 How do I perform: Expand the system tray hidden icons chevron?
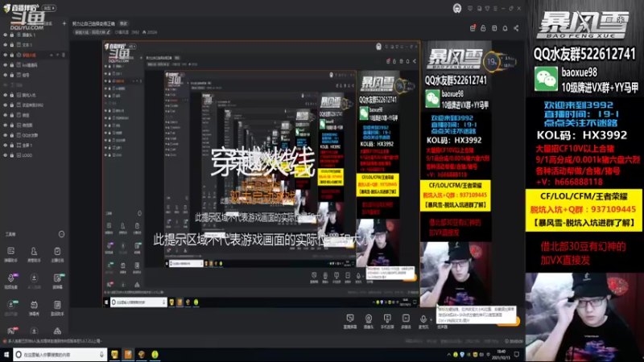[448, 354]
